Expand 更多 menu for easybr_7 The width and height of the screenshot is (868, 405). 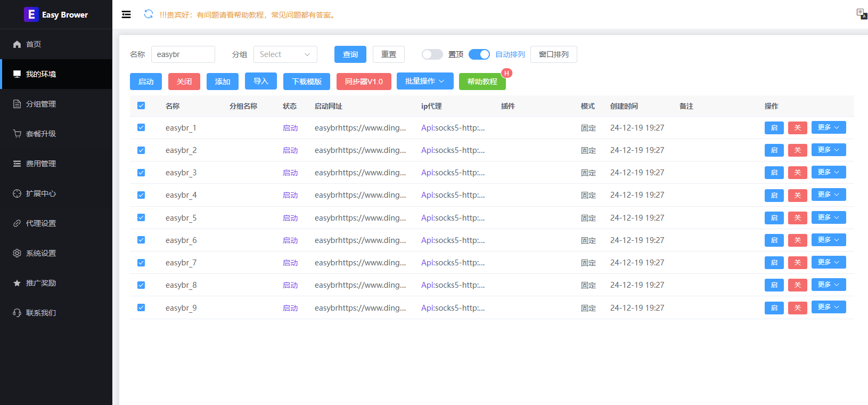click(829, 262)
